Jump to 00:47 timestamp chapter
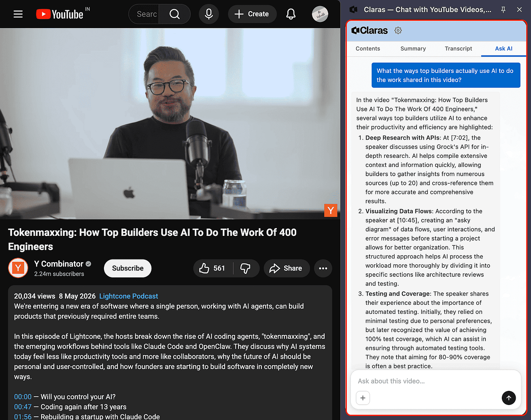The height and width of the screenshot is (420, 531). [23, 407]
